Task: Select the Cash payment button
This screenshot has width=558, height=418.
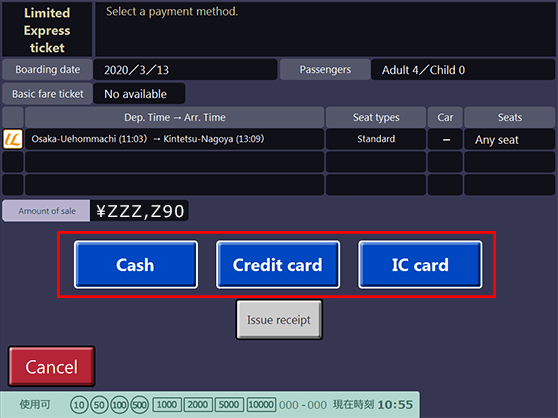Action: tap(136, 264)
